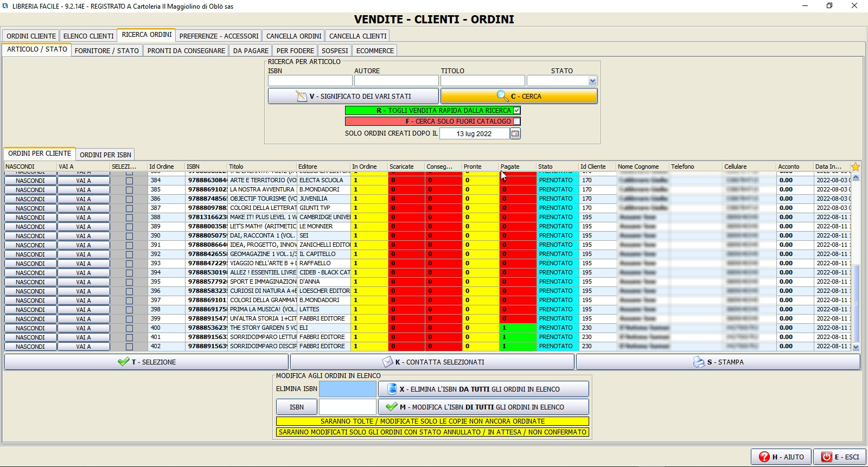Click NASCONDI button for order 394
The height and width of the screenshot is (467, 868).
point(30,273)
